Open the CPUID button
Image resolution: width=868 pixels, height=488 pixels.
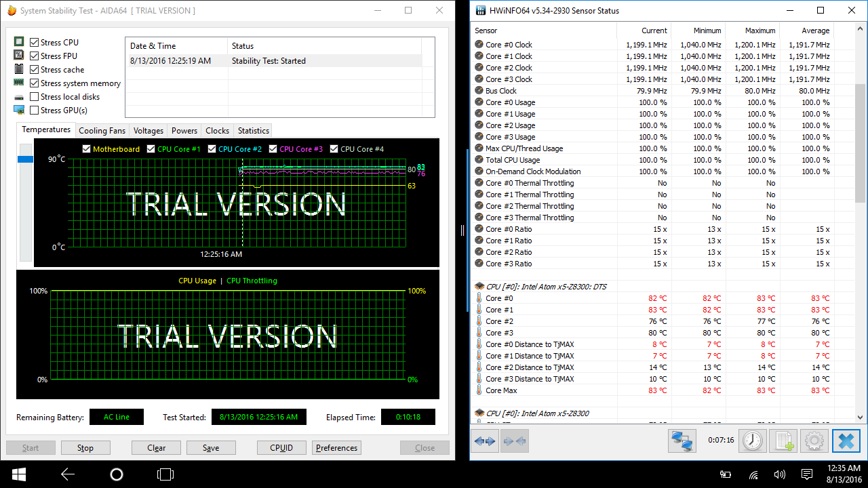pyautogui.click(x=281, y=448)
